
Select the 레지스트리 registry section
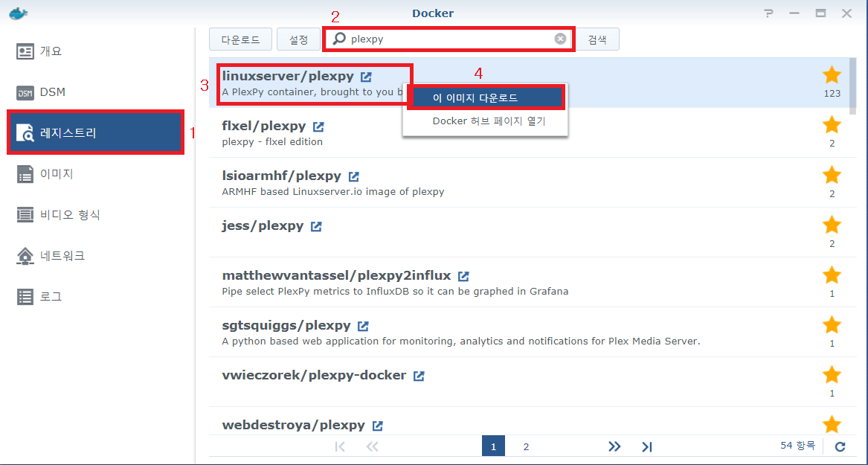95,132
